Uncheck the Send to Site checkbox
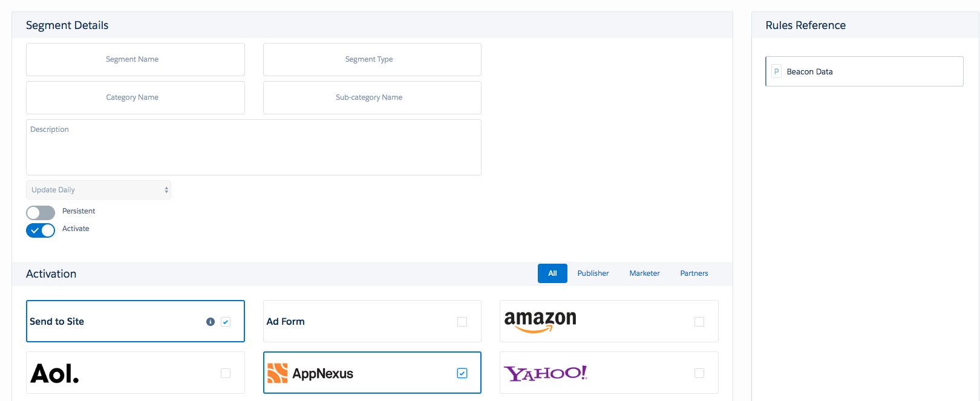This screenshot has width=980, height=401. click(x=226, y=322)
